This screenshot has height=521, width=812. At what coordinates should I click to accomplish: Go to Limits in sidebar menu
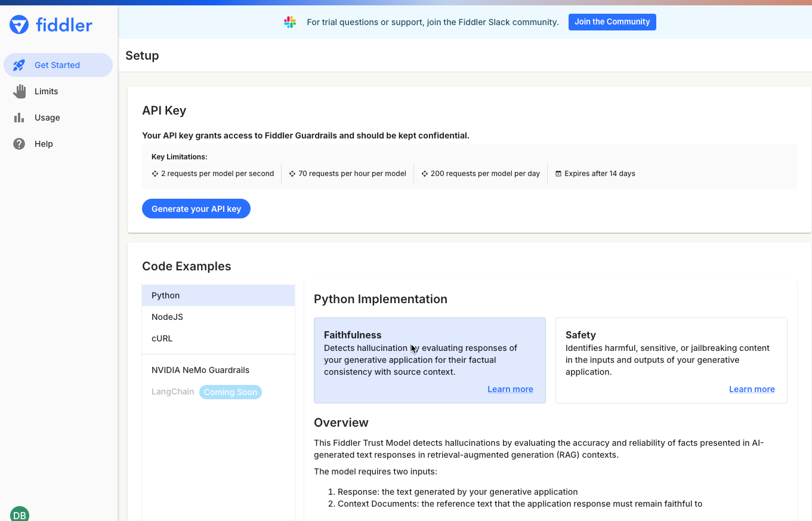(47, 91)
